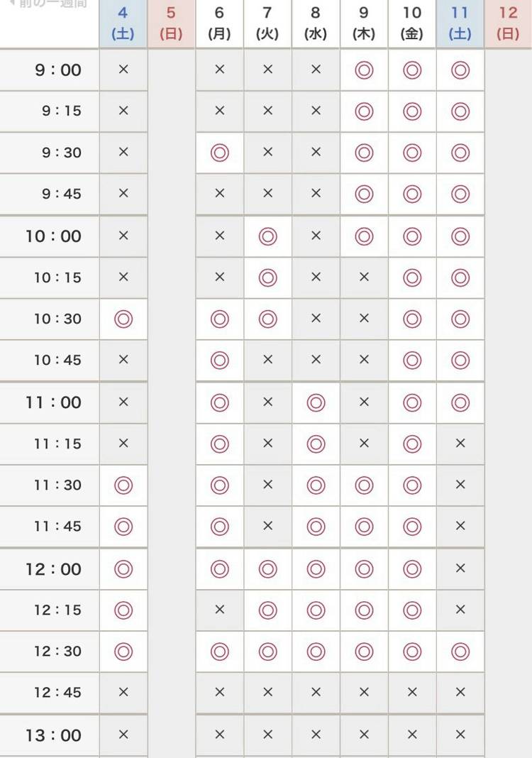The image size is (532, 758).
Task: Select the 4 (土) date column header
Action: (x=123, y=23)
